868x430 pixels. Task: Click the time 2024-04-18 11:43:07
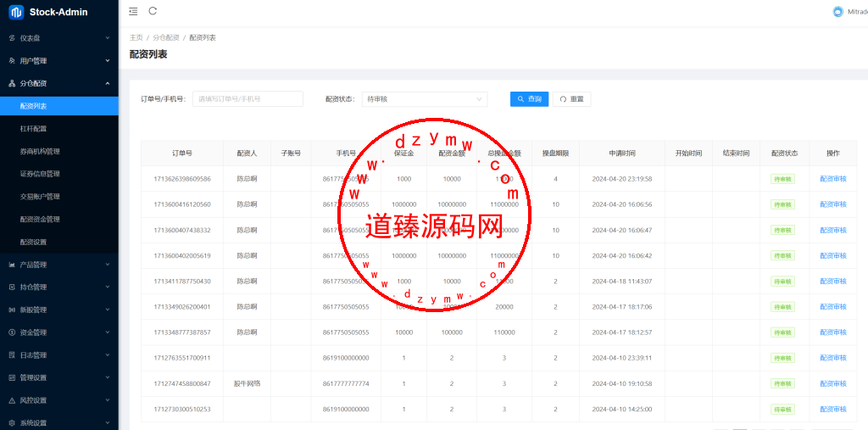click(622, 282)
